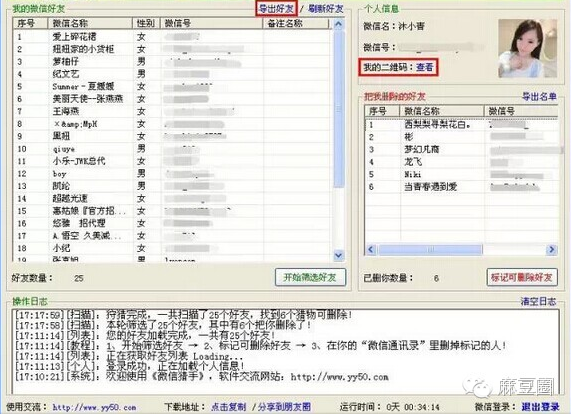Click 标记可删除好友 button
Image resolution: width=571 pixels, height=416 pixels.
click(x=521, y=277)
